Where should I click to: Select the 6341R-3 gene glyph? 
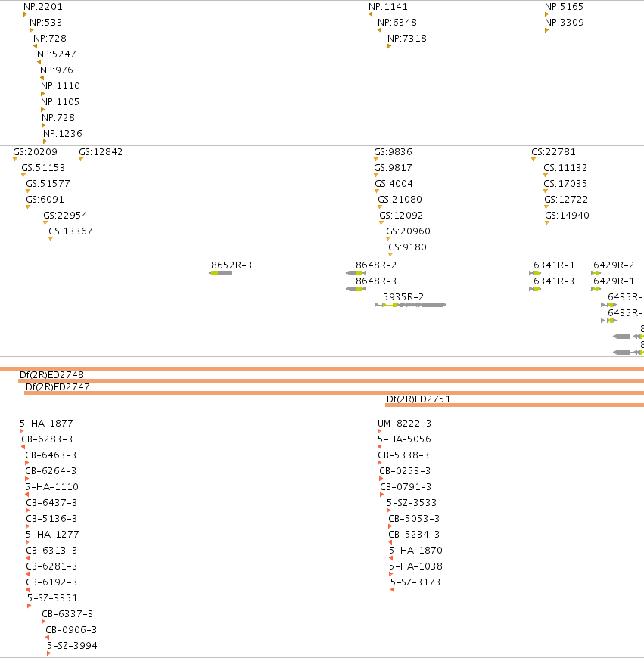tap(535, 289)
